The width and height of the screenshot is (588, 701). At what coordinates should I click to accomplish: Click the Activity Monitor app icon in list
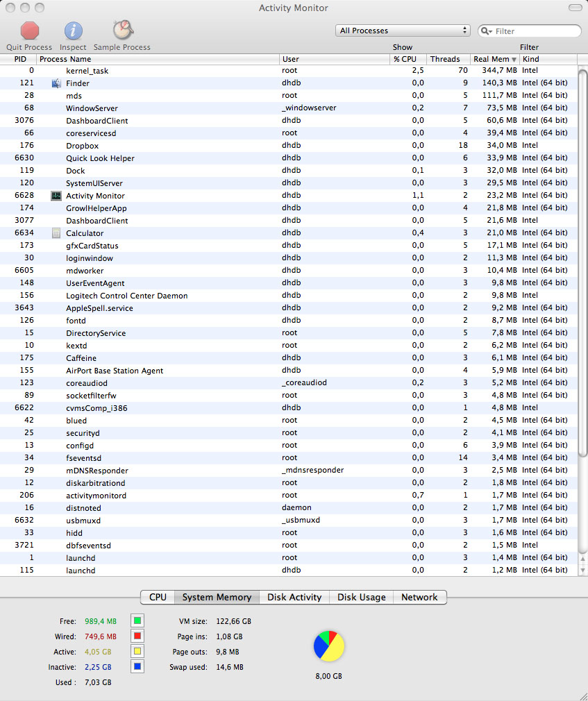(56, 196)
